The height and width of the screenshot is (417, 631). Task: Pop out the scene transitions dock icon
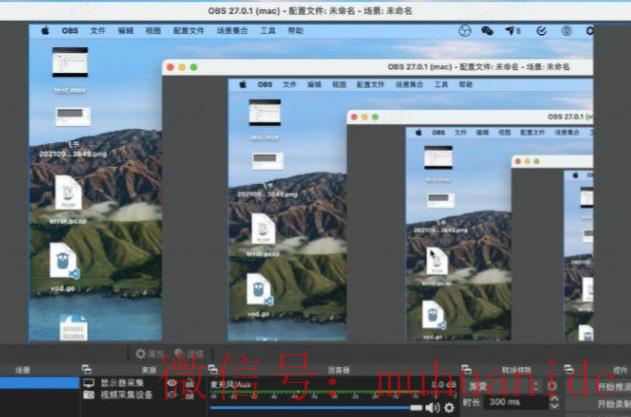point(466,369)
